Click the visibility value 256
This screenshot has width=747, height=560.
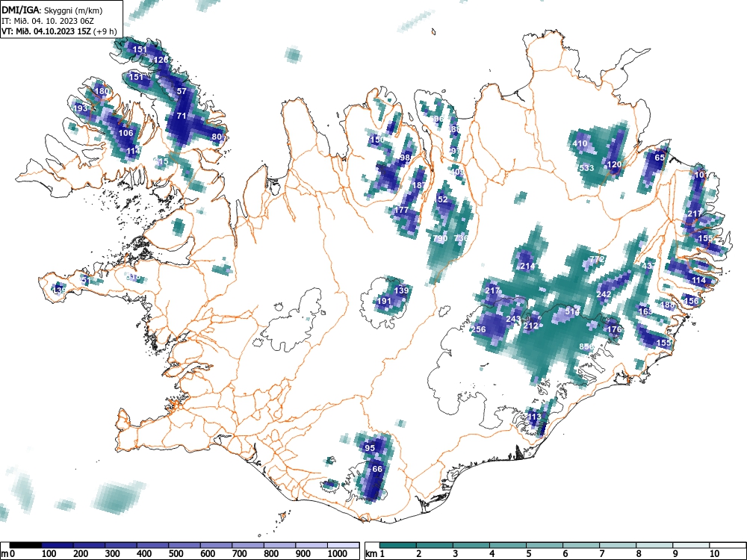click(x=478, y=329)
